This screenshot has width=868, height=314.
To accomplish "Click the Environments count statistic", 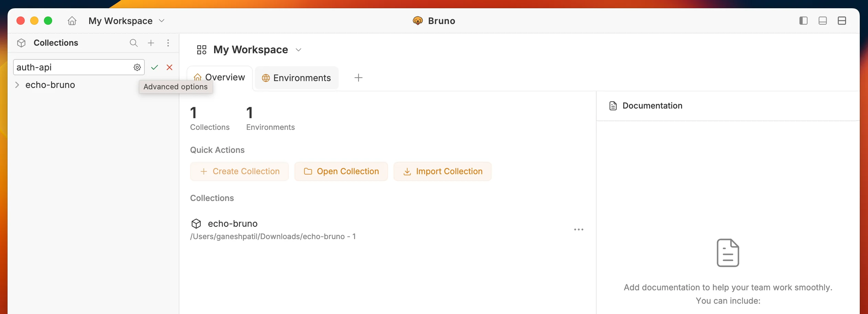I will 270,119.
